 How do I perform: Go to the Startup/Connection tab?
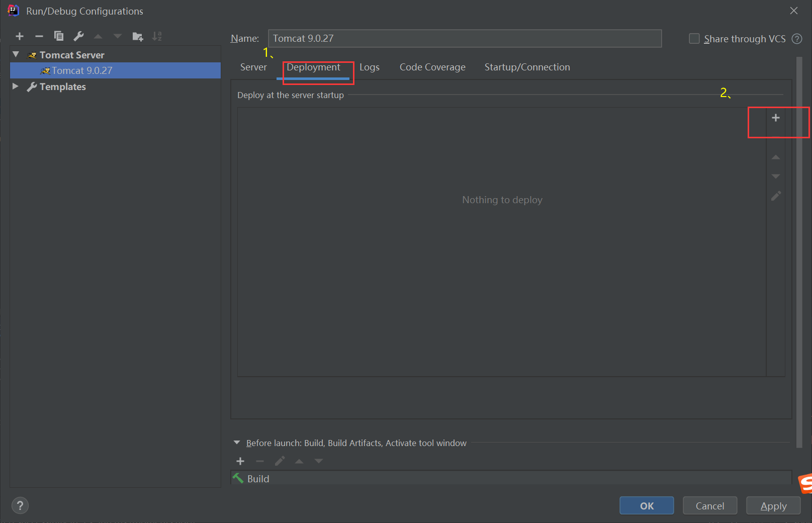click(x=527, y=67)
